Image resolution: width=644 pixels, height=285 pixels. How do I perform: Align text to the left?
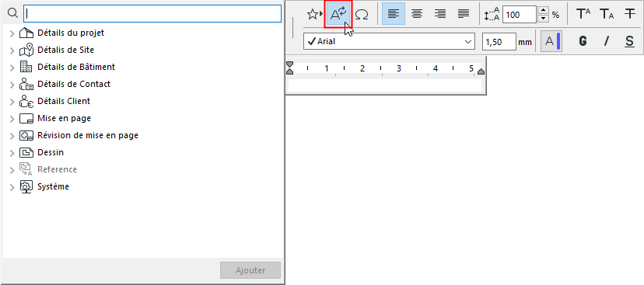[x=394, y=13]
